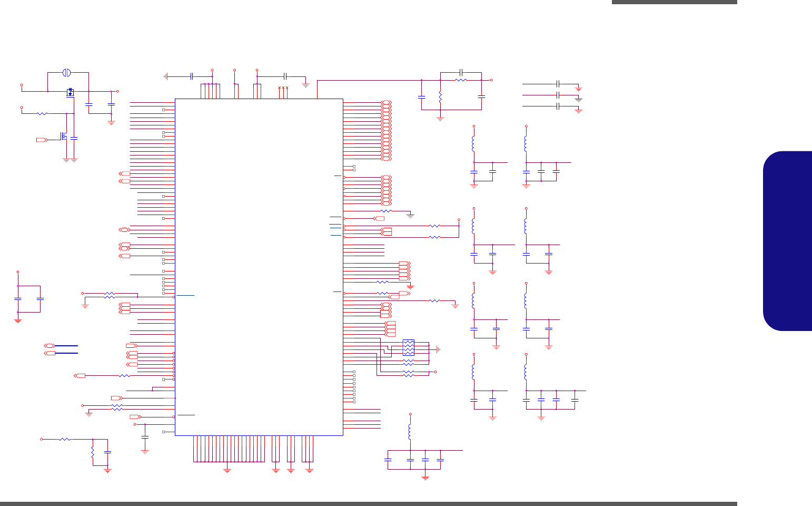
Task: Select the N-channel MOSFET above the twin grounds
Action: point(64,136)
